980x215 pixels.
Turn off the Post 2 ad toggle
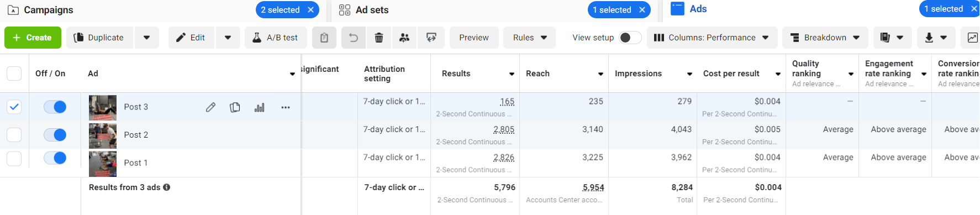pos(55,135)
